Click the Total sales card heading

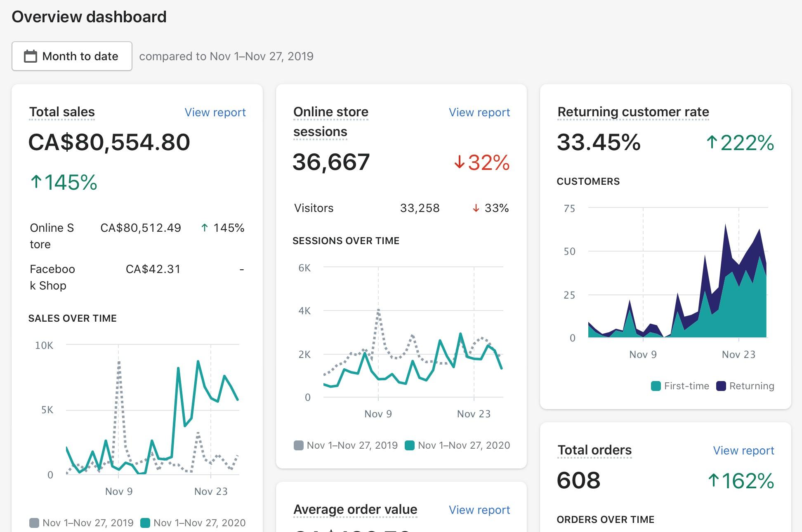[62, 112]
